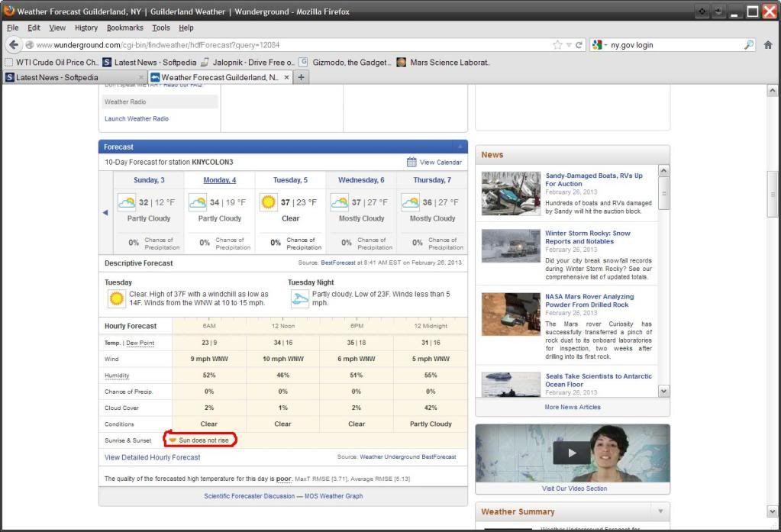
Task: Switch to the Latest News - Softpedia tab
Action: [75, 77]
